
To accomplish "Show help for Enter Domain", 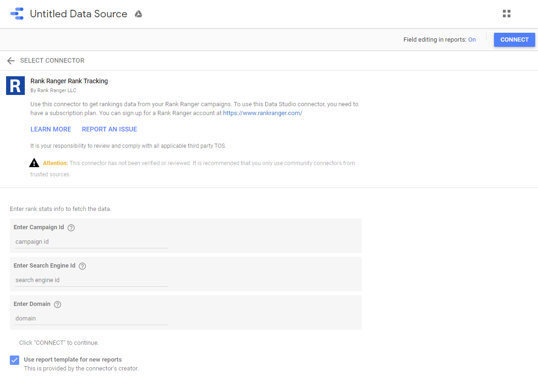I will [x=58, y=305].
